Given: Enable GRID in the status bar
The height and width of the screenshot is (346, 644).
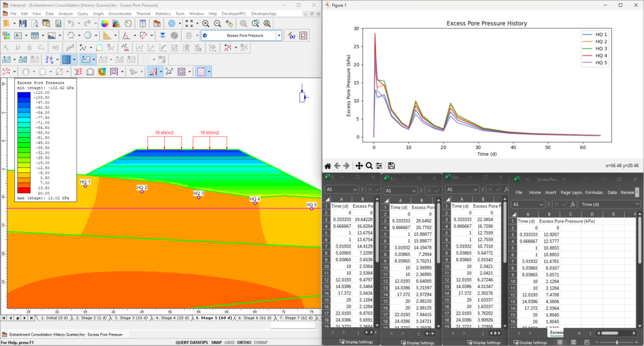Looking at the screenshot, I should tap(229, 343).
